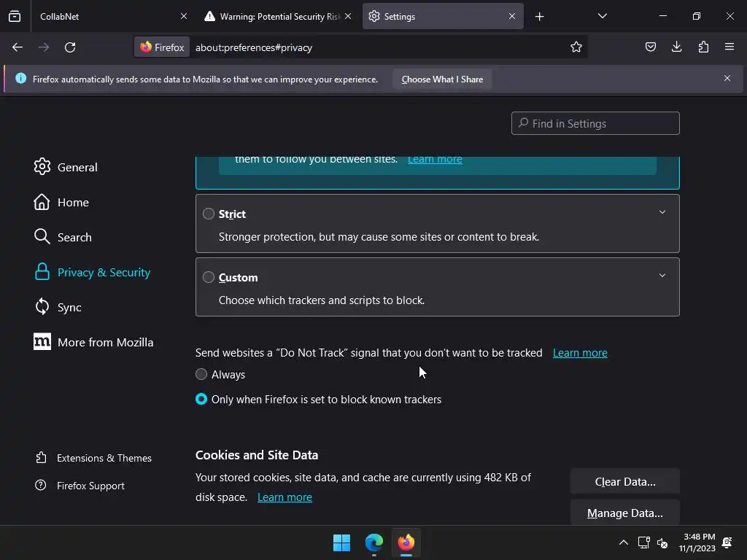The height and width of the screenshot is (560, 747).
Task: Click the info icon in notification bar
Action: [20, 78]
